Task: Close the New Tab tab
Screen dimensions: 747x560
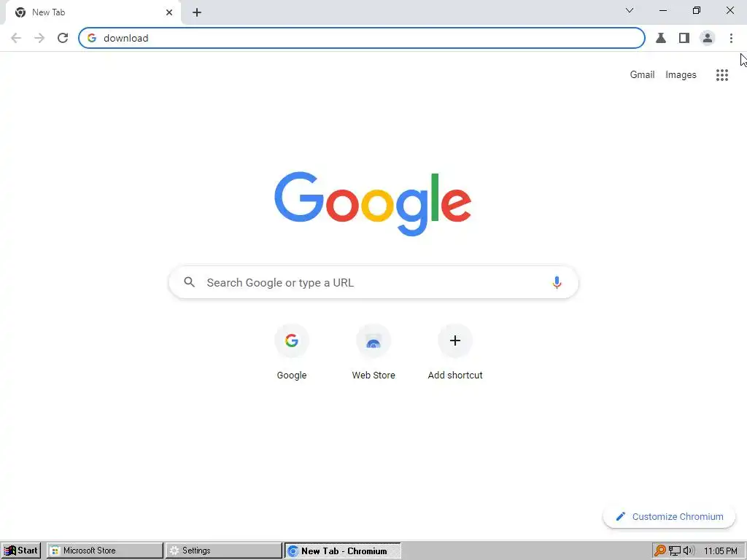Action: point(169,12)
